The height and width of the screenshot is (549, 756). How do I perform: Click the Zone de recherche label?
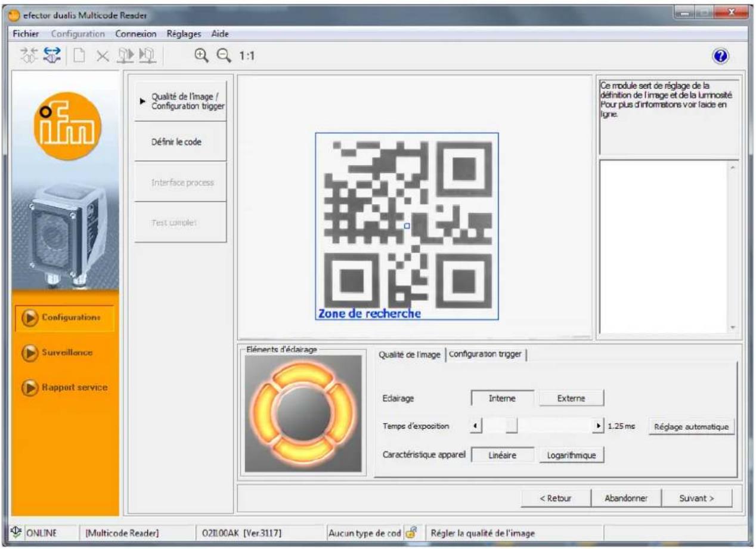point(370,313)
